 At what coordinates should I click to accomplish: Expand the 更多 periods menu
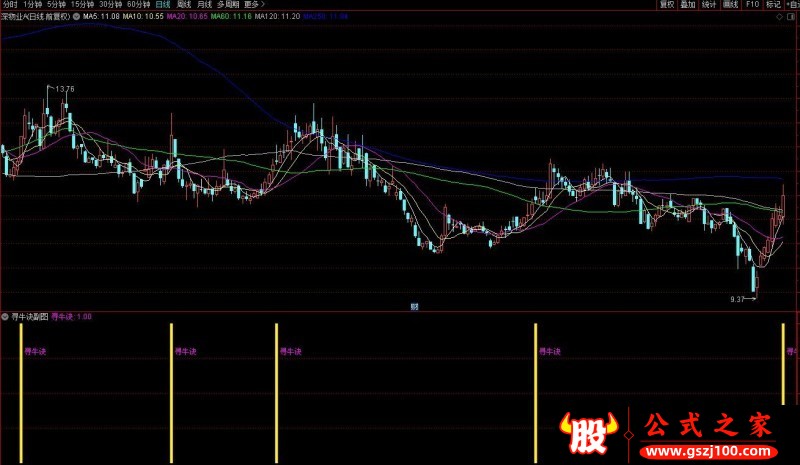[x=254, y=5]
